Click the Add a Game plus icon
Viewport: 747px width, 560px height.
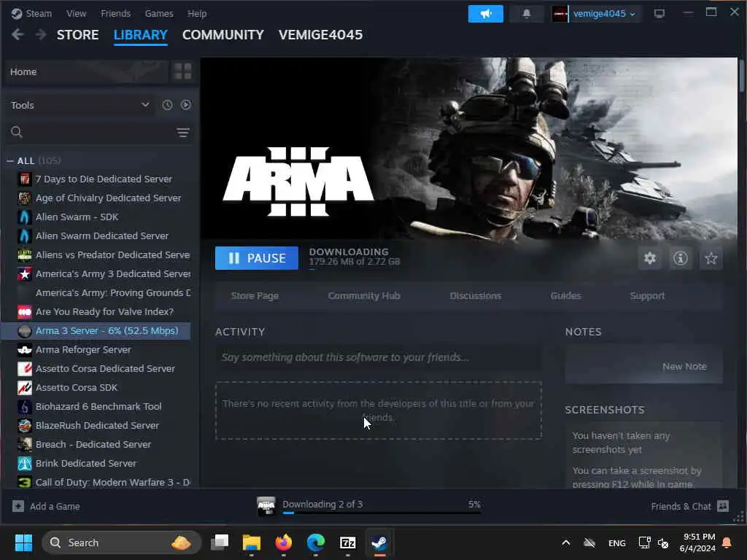(18, 506)
